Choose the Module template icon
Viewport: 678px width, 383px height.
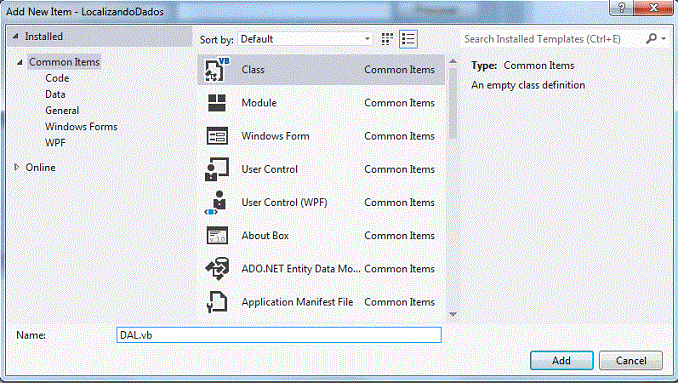217,103
